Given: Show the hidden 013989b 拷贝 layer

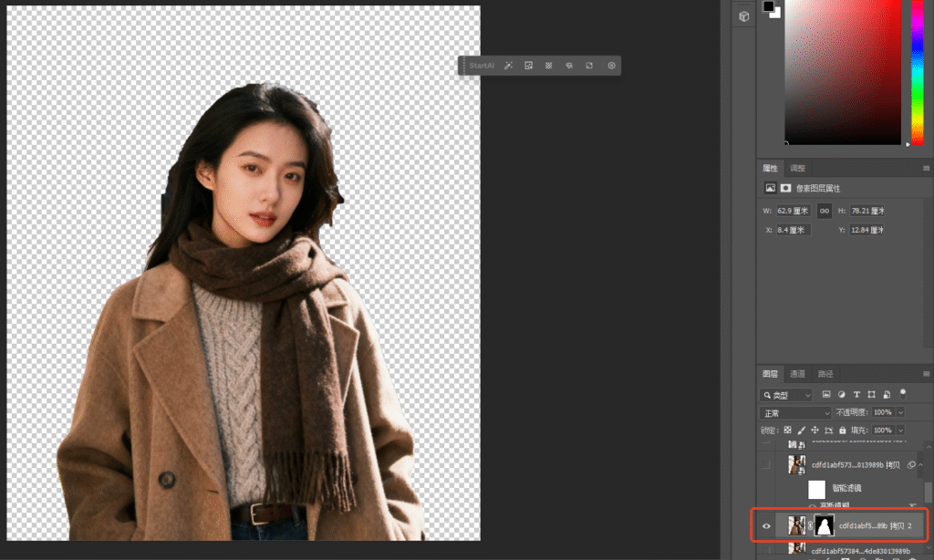Looking at the screenshot, I should [766, 464].
